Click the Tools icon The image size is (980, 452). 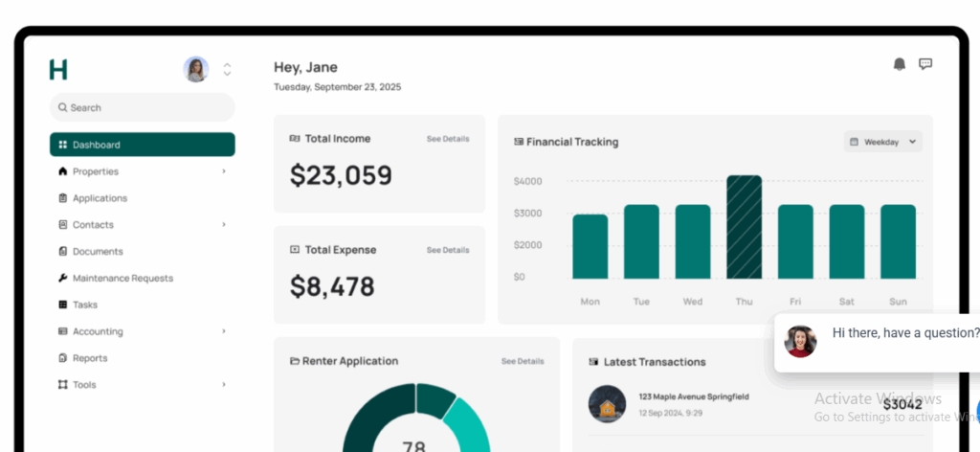[62, 384]
